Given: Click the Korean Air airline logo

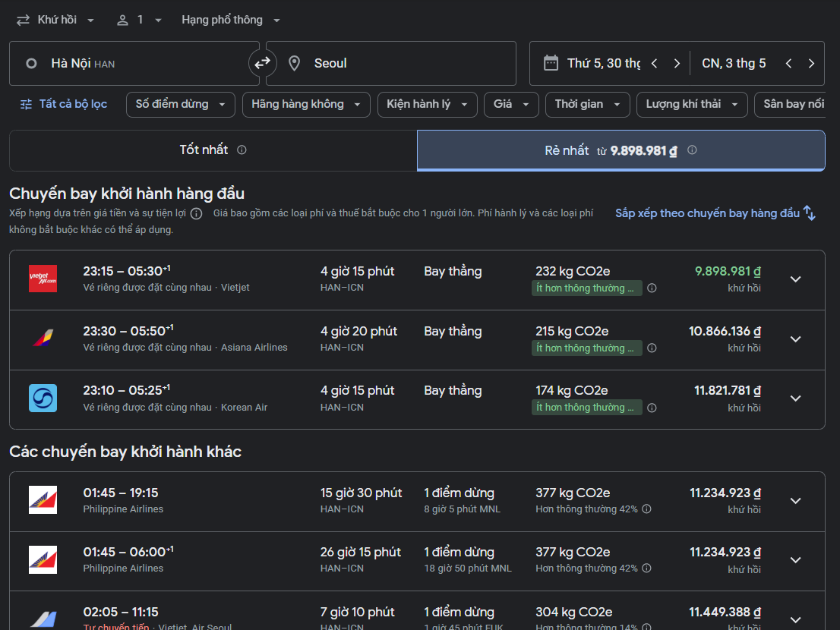Looking at the screenshot, I should [43, 398].
